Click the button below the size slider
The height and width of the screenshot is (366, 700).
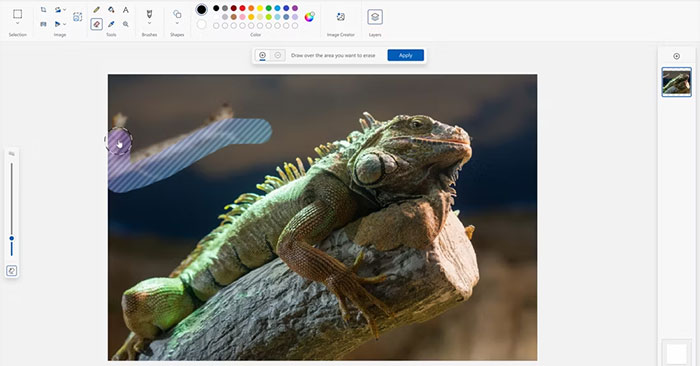(x=12, y=271)
